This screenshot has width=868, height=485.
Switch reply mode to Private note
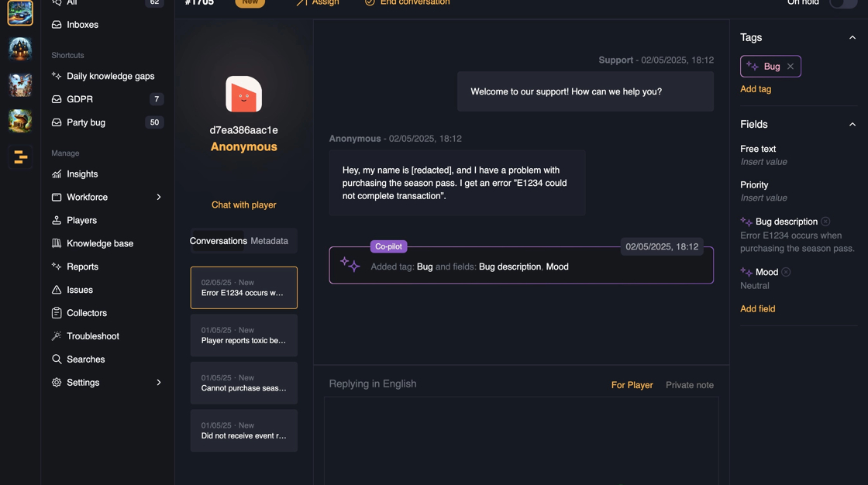[x=689, y=385]
